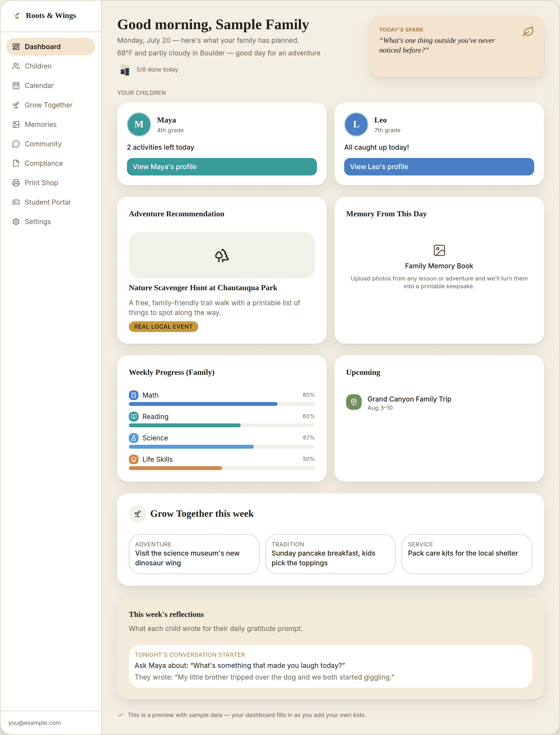This screenshot has height=735, width=560.
Task: Click the Memories image icon in sidebar
Action: (16, 124)
